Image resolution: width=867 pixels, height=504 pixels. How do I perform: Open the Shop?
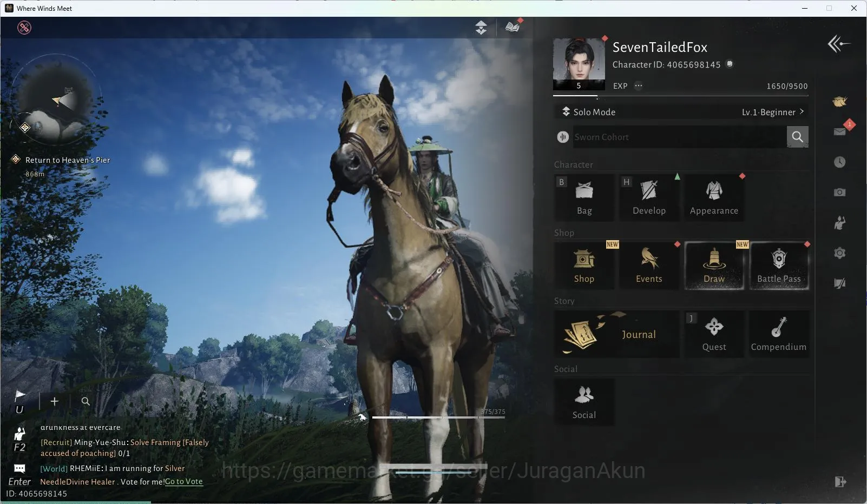click(584, 266)
